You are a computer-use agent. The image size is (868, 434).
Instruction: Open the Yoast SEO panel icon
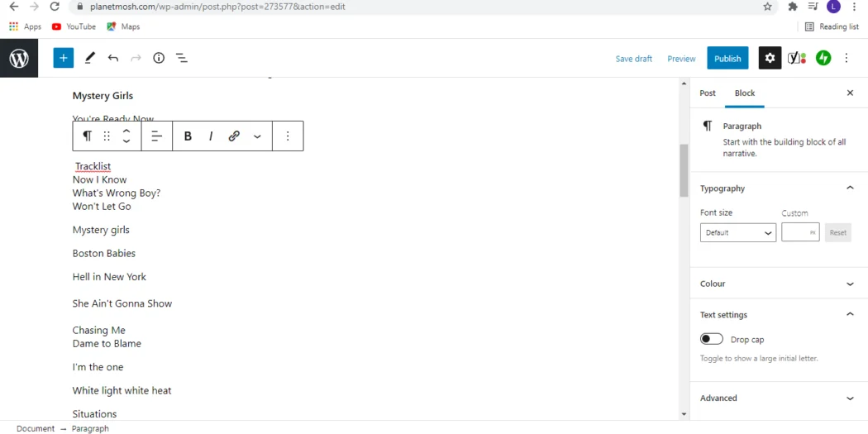pyautogui.click(x=796, y=58)
